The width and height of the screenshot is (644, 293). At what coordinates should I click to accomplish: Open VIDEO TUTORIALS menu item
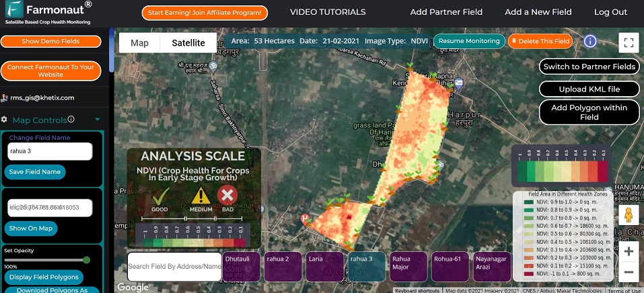[328, 12]
